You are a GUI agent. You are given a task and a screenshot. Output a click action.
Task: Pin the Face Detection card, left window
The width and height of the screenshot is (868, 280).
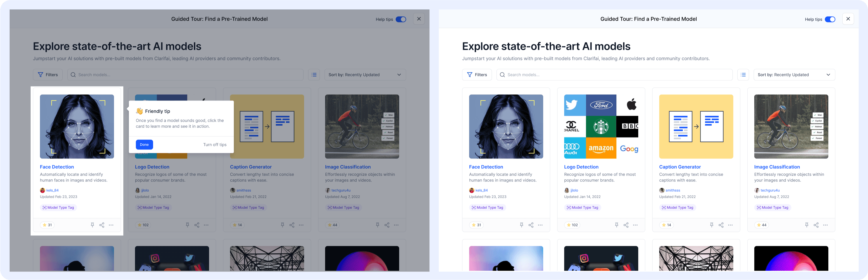point(92,225)
